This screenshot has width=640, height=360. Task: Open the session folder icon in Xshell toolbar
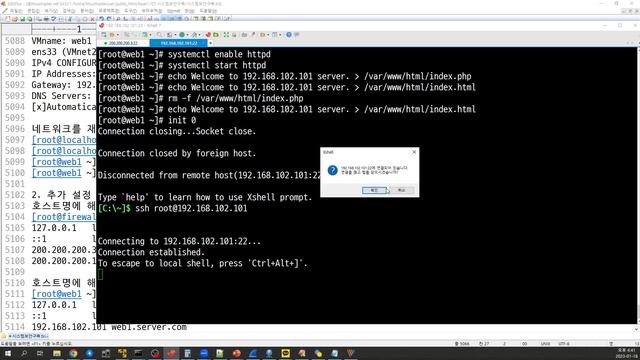click(x=111, y=35)
